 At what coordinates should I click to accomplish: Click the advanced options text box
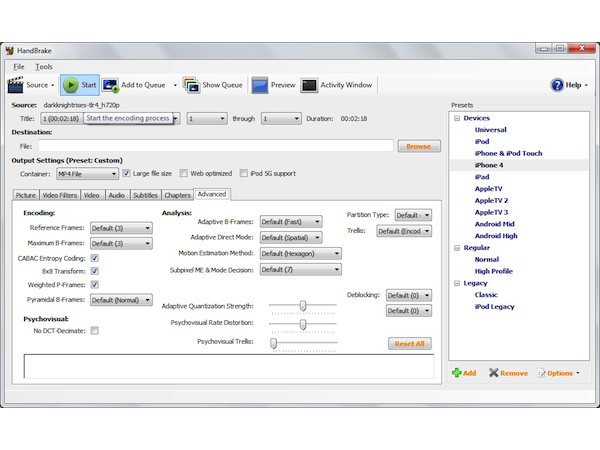point(229,366)
